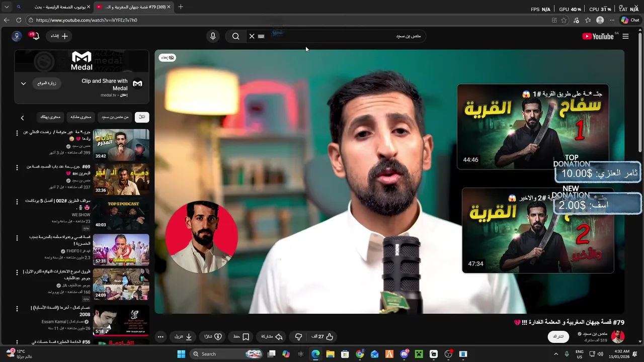Open options menu for the جوجو عبداللطيف video
This screenshot has width=644, height=362.
pos(17,273)
